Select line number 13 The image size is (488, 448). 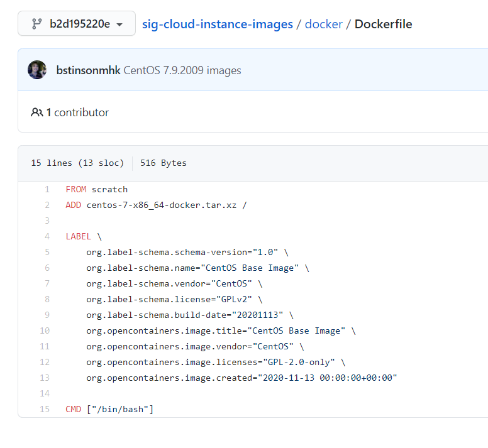coord(45,378)
